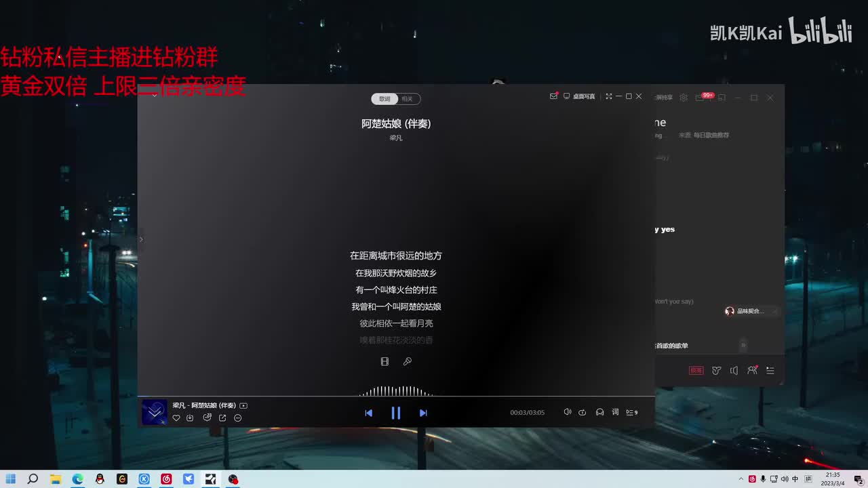Viewport: 868px width, 488px height.
Task: Select lyric line 彼此相依一起看月亮
Action: [x=396, y=323]
